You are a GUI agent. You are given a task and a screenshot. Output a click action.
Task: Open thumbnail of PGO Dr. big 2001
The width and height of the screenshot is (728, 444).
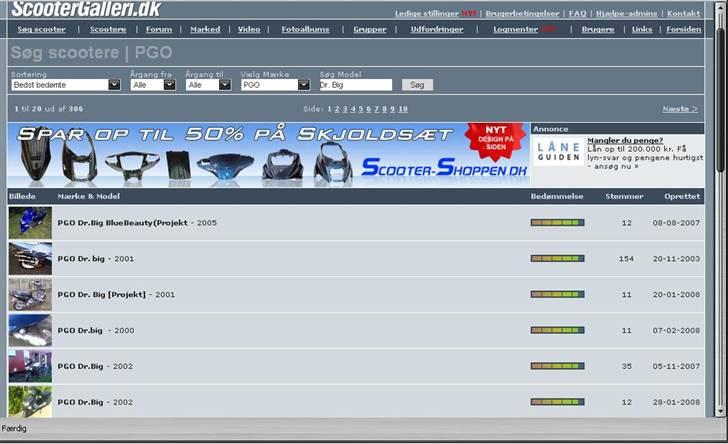29,258
